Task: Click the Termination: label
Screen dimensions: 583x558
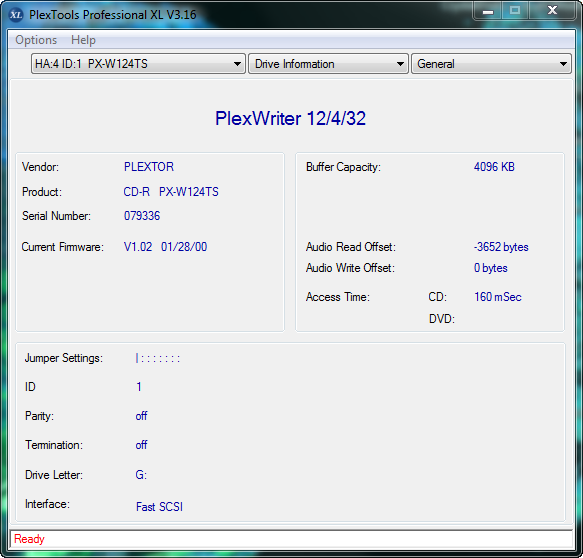Action: coord(54,445)
